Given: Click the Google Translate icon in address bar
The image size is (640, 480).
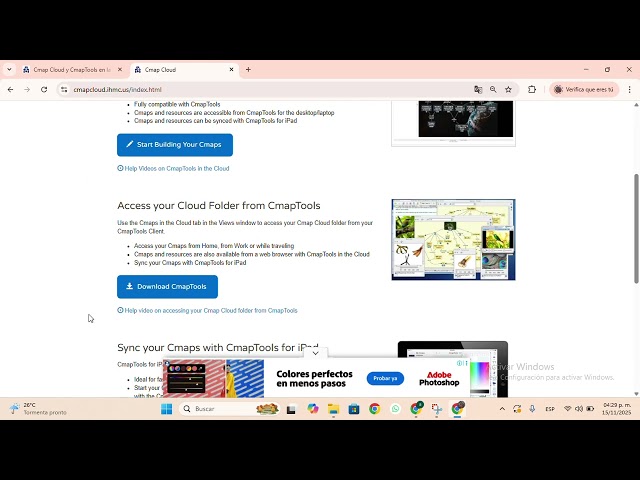Looking at the screenshot, I should [x=478, y=89].
